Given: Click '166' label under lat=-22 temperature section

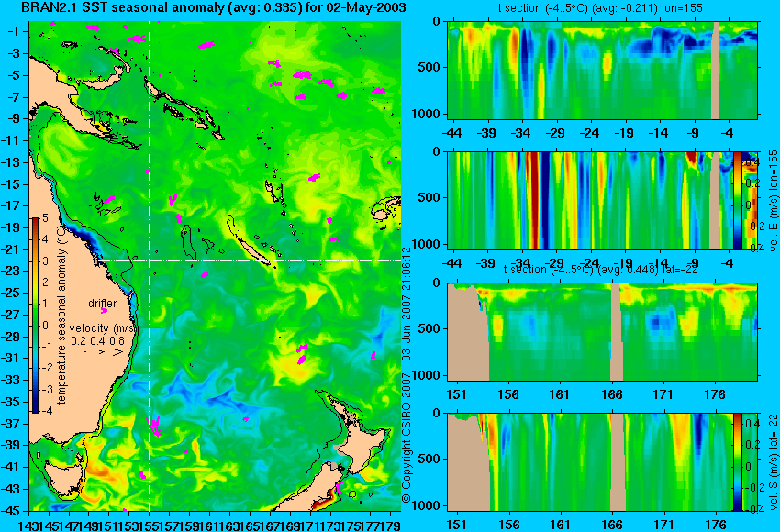Looking at the screenshot, I should (x=612, y=394).
